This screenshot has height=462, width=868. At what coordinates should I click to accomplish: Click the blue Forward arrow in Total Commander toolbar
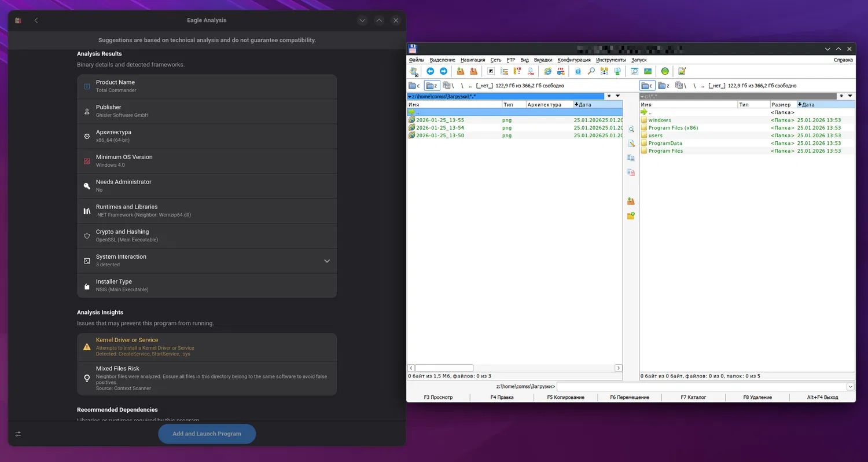tap(443, 71)
